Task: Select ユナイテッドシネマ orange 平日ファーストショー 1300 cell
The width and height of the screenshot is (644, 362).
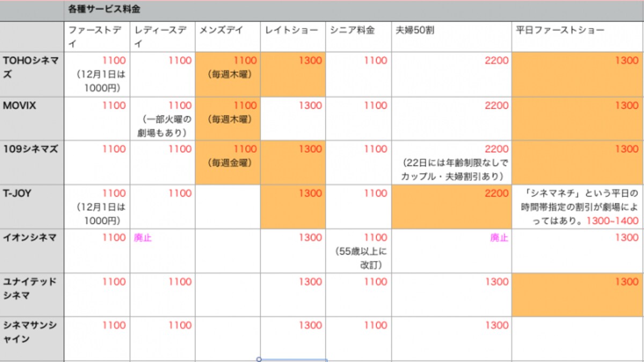Action: (x=578, y=295)
